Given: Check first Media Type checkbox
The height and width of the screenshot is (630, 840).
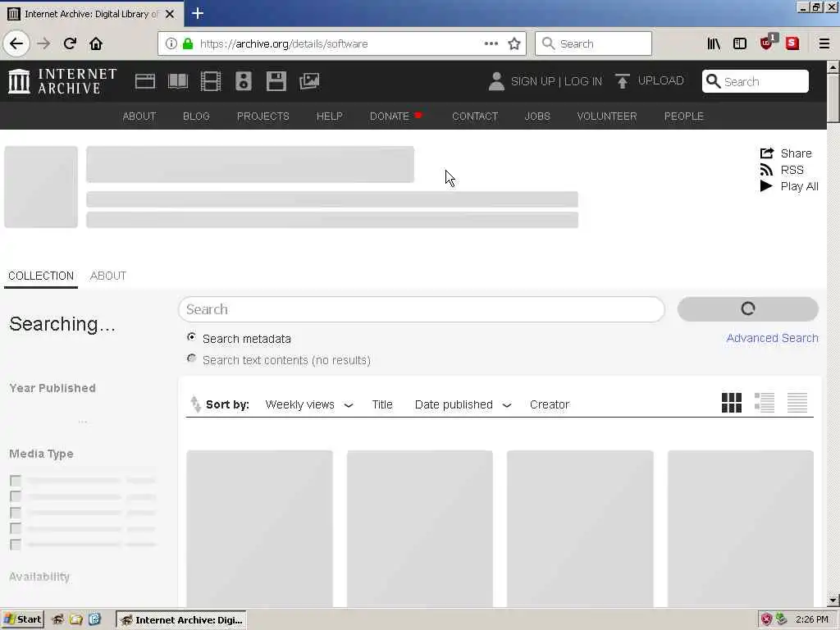Looking at the screenshot, I should [x=16, y=481].
